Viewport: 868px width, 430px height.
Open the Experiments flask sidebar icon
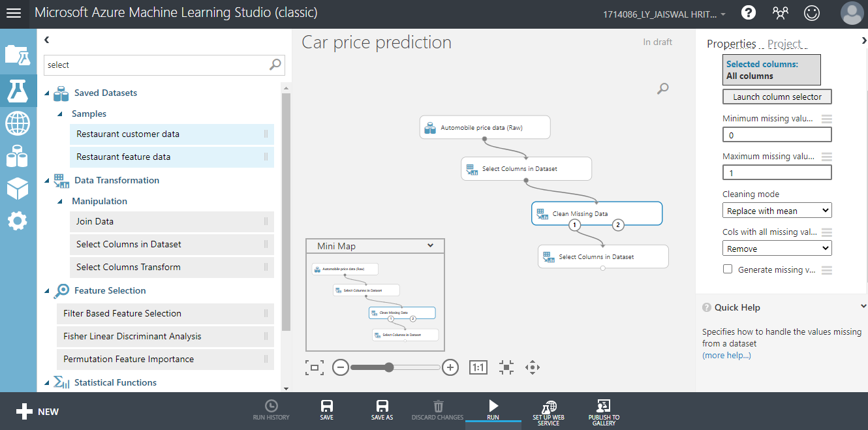point(18,90)
